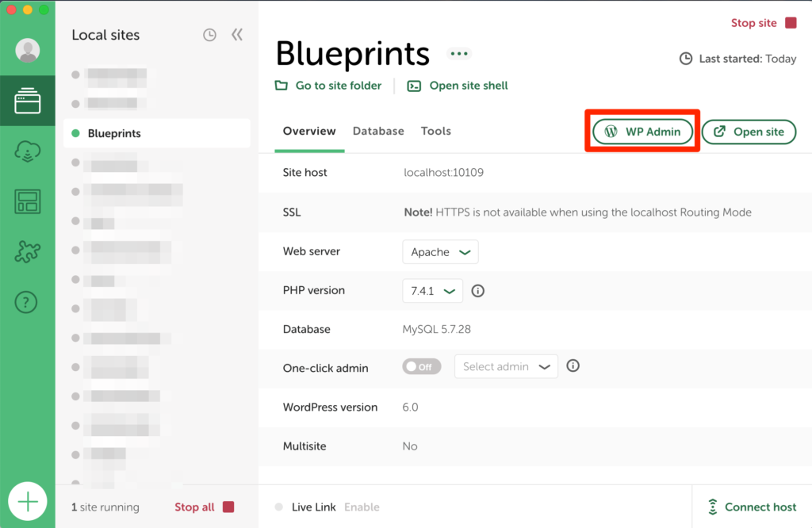The height and width of the screenshot is (528, 812).
Task: Click the Stop all text
Action: pos(194,507)
